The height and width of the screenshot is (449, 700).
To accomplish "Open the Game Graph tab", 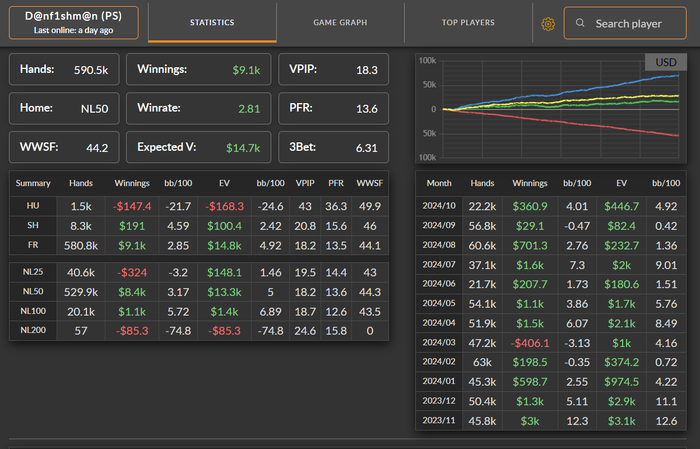I will [340, 22].
